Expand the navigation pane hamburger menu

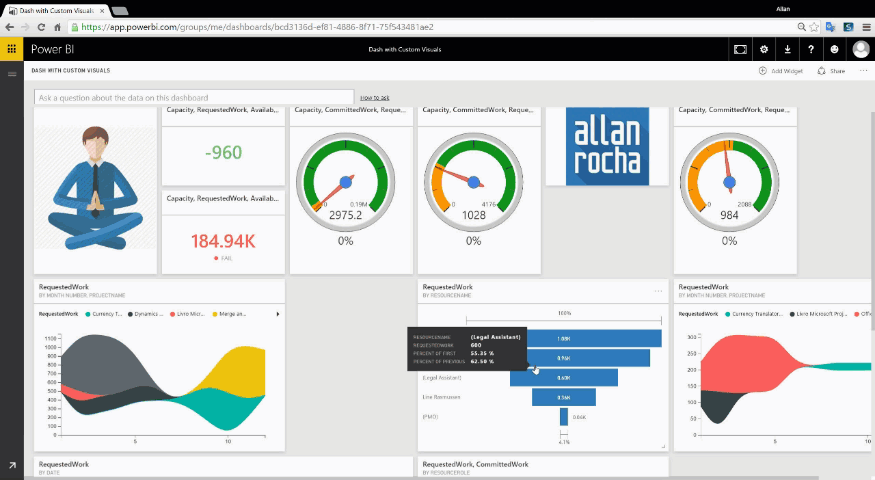point(12,74)
